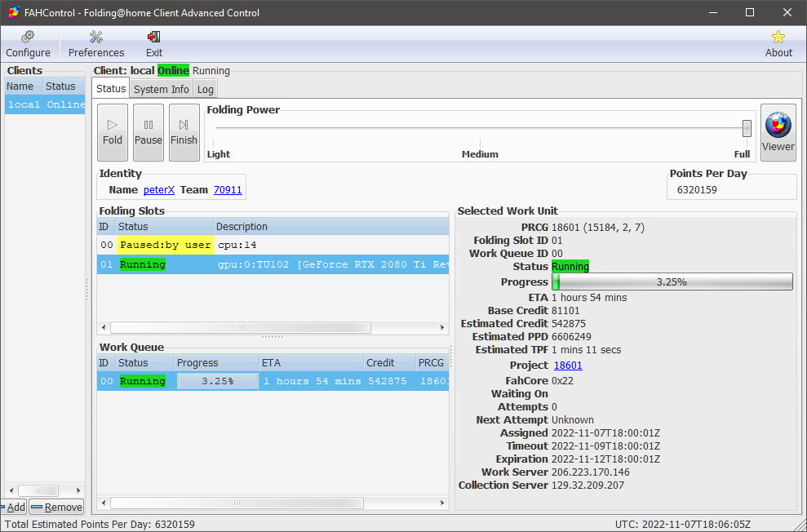Click Work Queue scrollbar left arrow
This screenshot has height=532, width=807.
104,503
